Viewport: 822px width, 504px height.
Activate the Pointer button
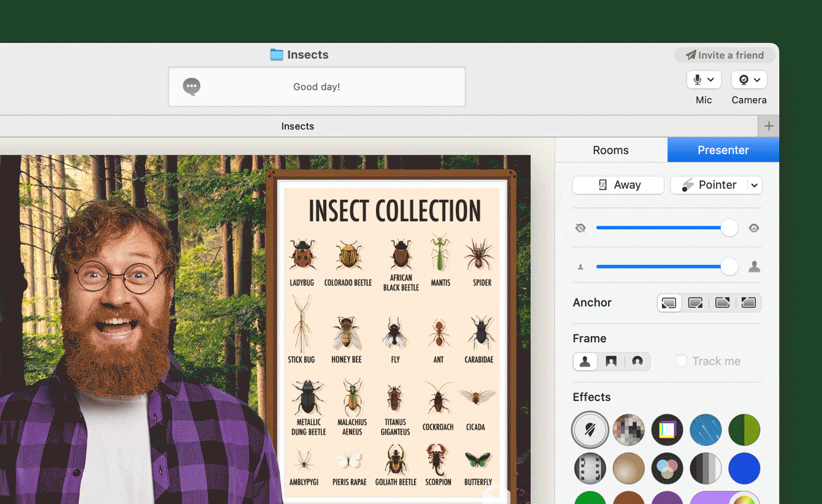tap(709, 185)
